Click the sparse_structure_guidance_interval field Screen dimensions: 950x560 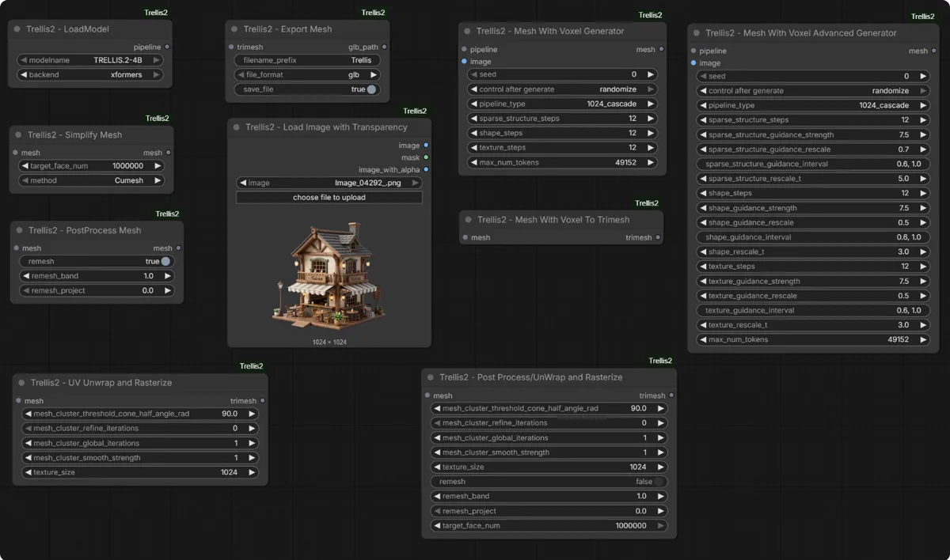[x=813, y=164]
